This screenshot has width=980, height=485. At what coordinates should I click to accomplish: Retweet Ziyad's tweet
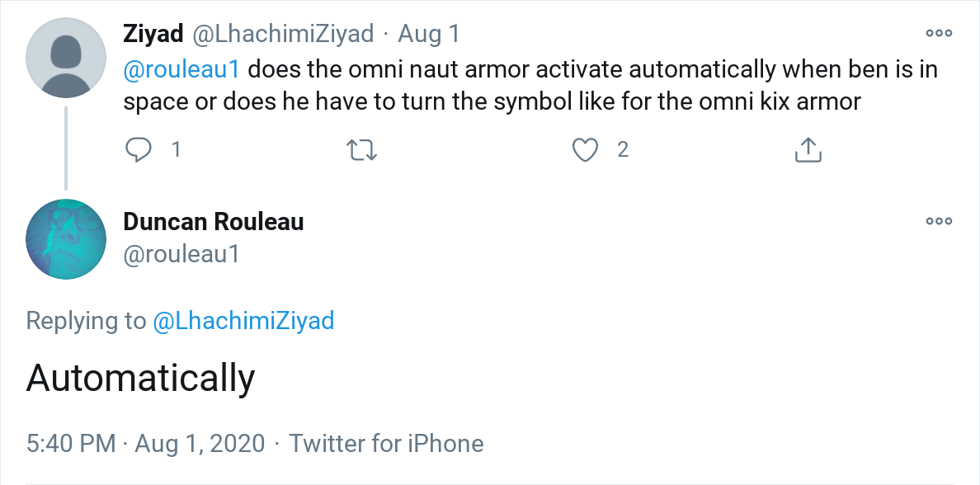(x=361, y=149)
